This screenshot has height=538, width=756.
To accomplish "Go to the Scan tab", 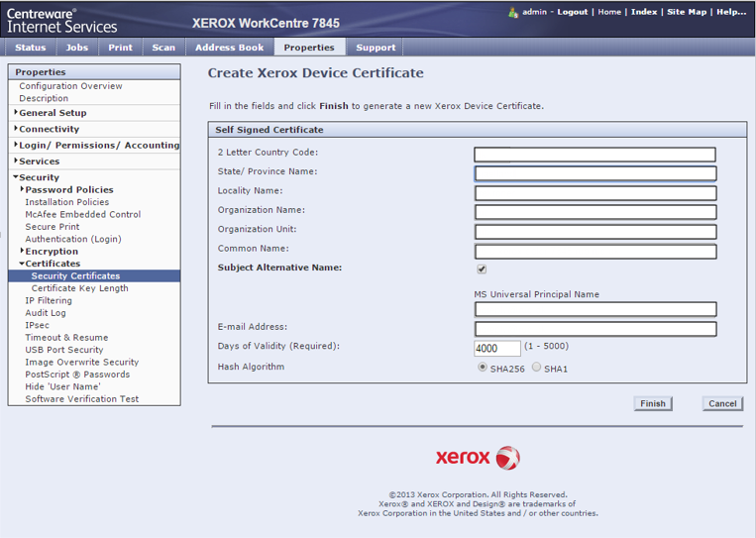I will coord(163,48).
